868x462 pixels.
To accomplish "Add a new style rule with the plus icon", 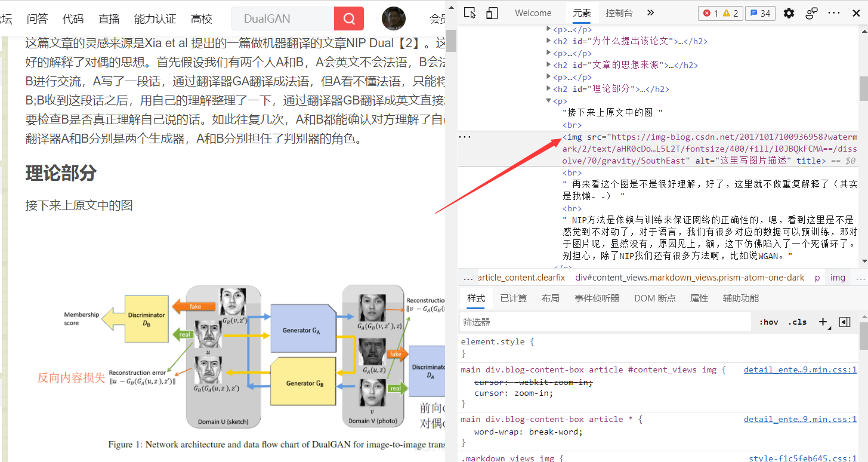I will (824, 322).
